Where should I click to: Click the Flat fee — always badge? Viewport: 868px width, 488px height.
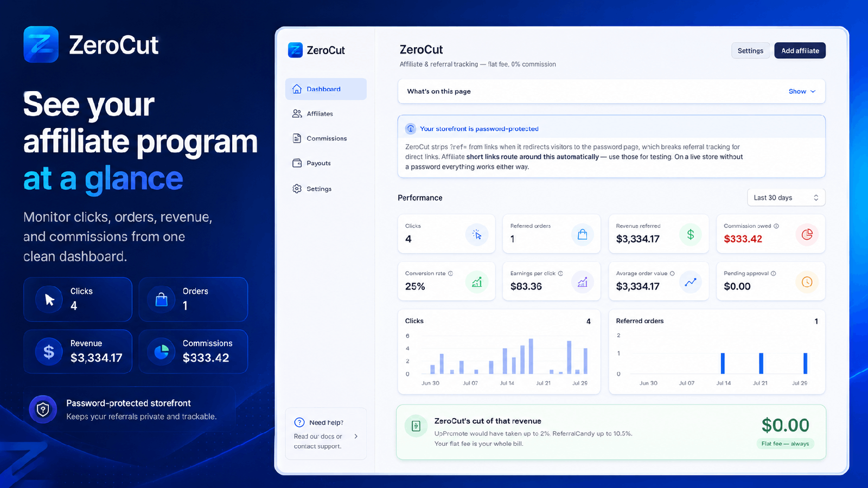785,444
